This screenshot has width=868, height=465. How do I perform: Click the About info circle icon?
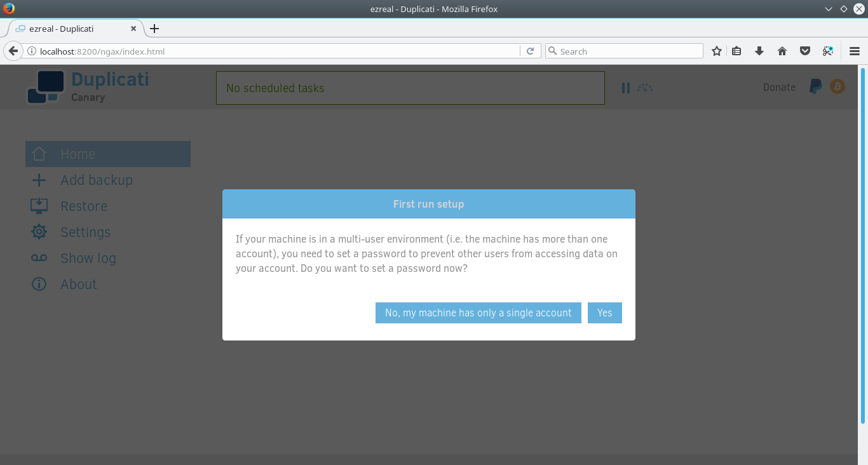coord(39,284)
